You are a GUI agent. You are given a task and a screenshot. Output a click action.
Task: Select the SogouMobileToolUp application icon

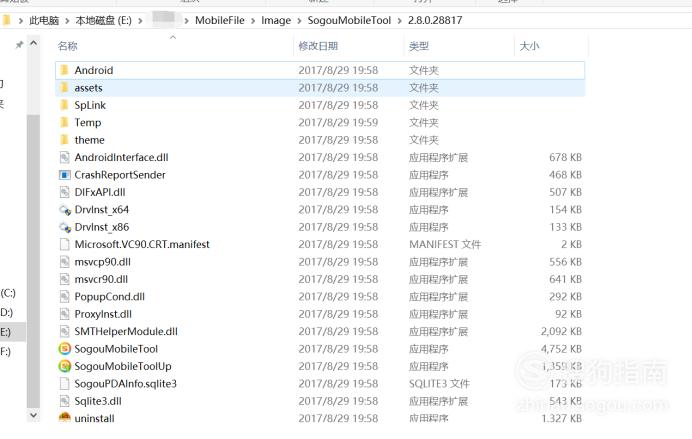click(64, 366)
